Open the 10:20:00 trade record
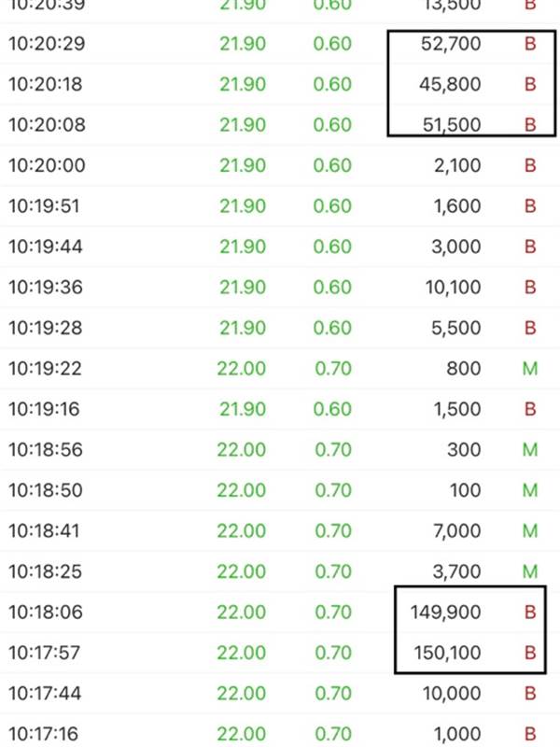560x747 pixels. coord(280,165)
